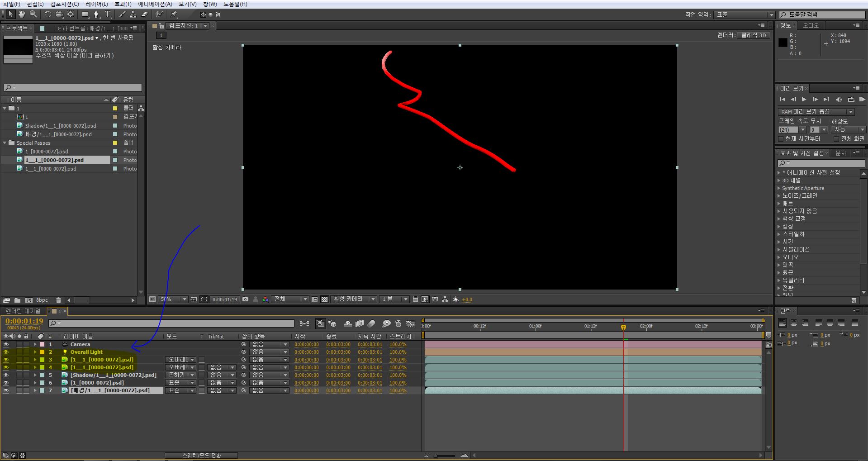Image resolution: width=868 pixels, height=461 pixels.
Task: Open the show channel RGB circles icon
Action: 265,299
